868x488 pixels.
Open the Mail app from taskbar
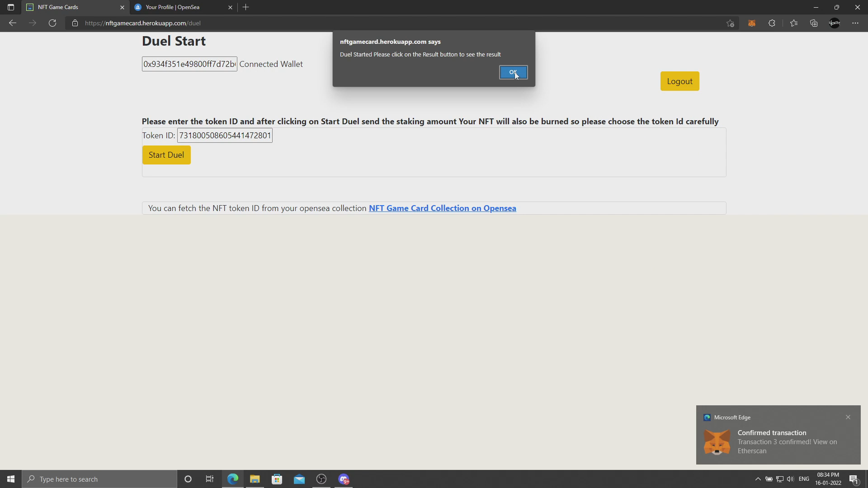(x=299, y=479)
